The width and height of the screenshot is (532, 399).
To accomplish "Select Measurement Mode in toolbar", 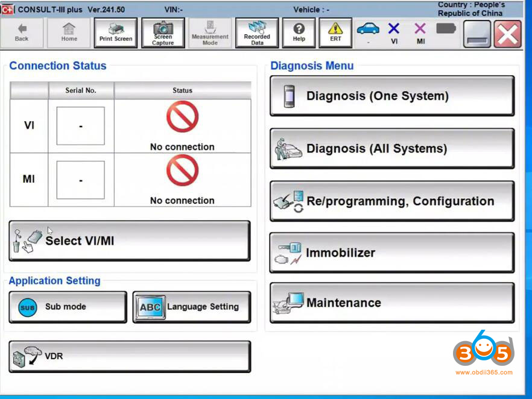I will (210, 33).
